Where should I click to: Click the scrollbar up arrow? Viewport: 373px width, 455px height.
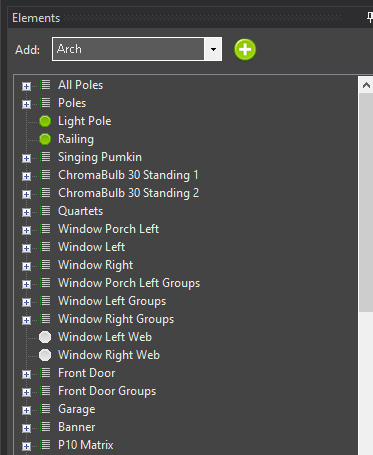[x=366, y=86]
